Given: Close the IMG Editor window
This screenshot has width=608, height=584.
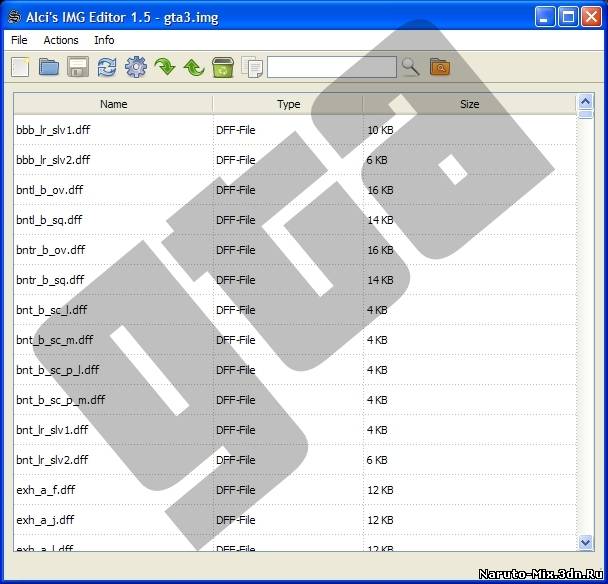Looking at the screenshot, I should (591, 17).
